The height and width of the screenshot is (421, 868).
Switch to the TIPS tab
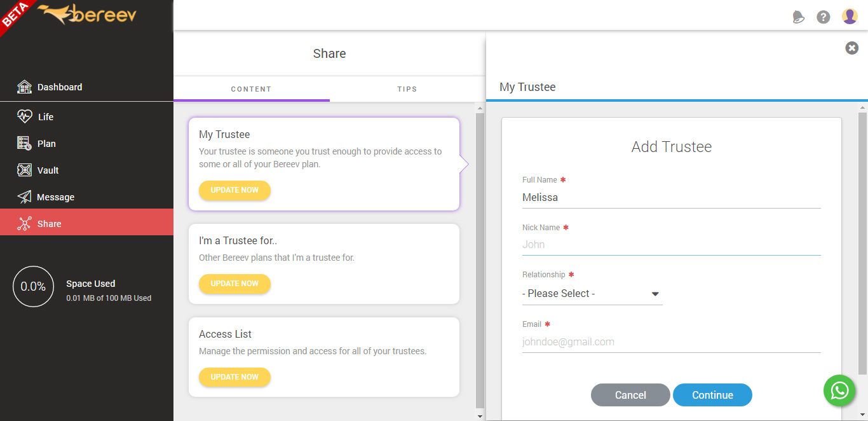coord(407,89)
